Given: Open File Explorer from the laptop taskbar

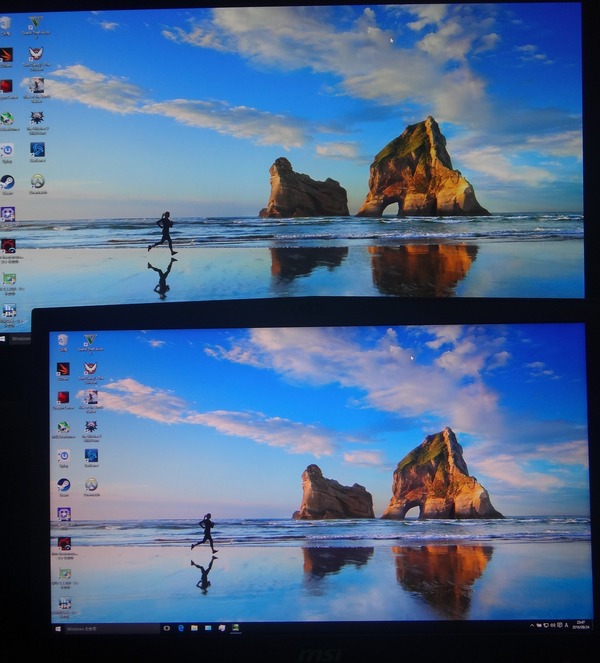Looking at the screenshot, I should point(195,628).
